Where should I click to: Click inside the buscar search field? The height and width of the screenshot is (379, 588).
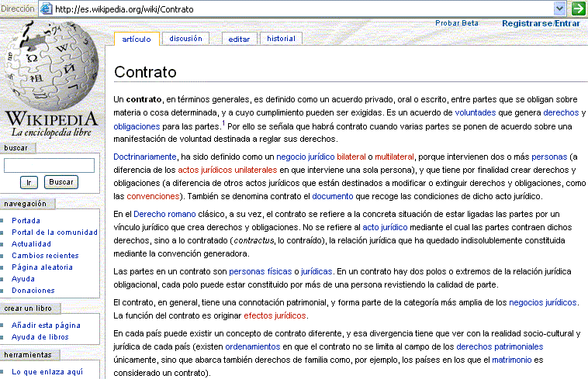(49, 165)
